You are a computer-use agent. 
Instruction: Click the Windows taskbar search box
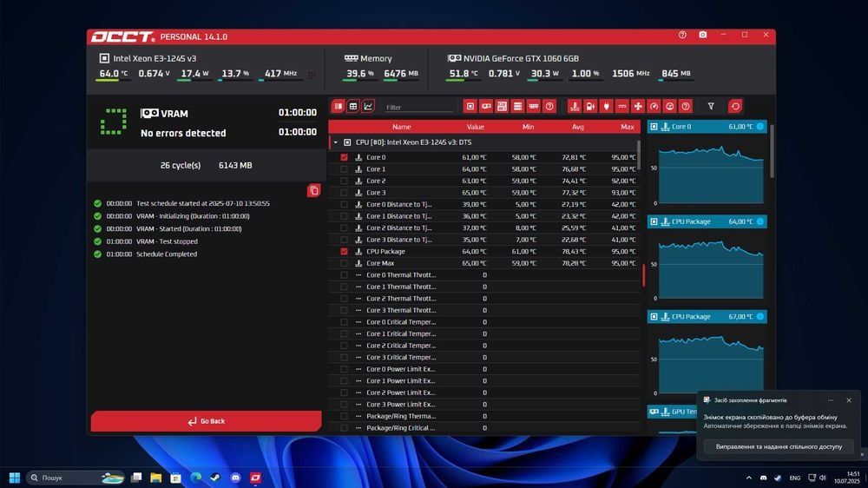coord(76,478)
